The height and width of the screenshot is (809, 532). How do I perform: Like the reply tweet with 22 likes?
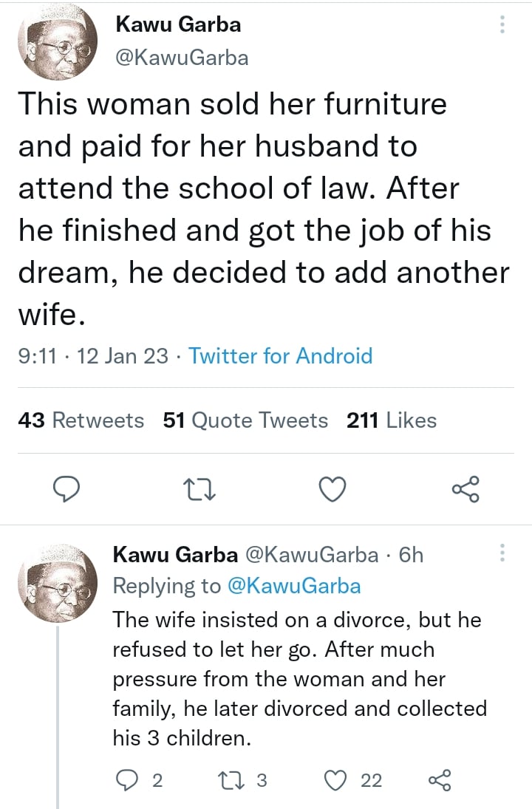click(x=337, y=780)
